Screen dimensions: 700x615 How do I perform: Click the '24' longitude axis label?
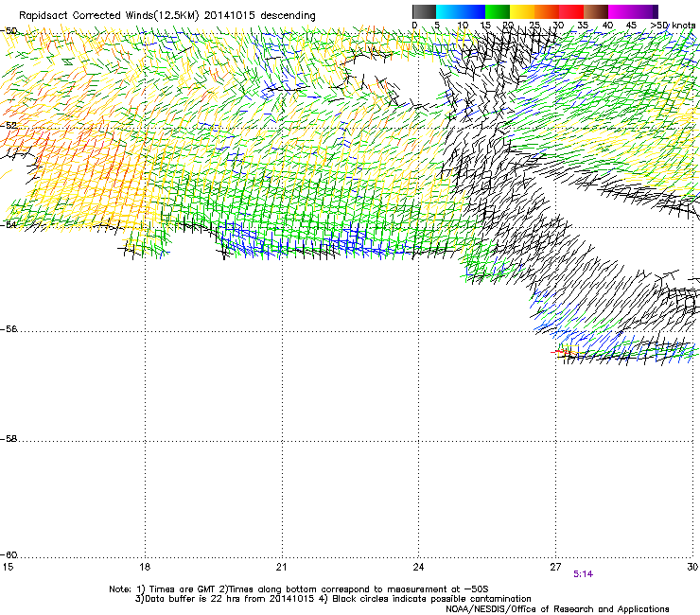pyautogui.click(x=418, y=567)
